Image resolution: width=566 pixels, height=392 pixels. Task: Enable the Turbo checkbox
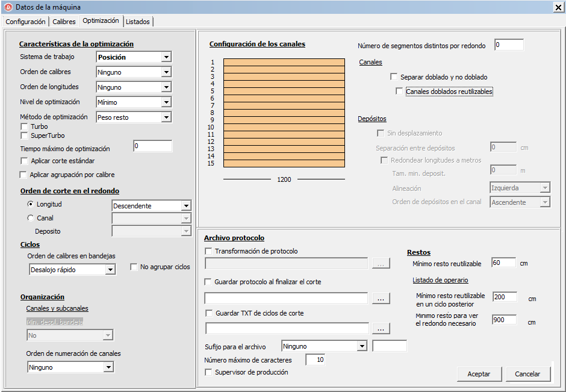click(25, 126)
